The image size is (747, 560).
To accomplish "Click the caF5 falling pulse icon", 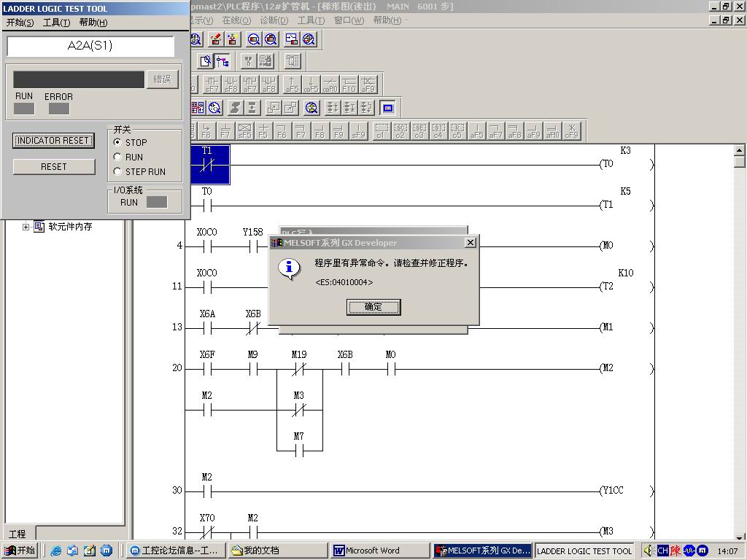I will click(x=311, y=84).
